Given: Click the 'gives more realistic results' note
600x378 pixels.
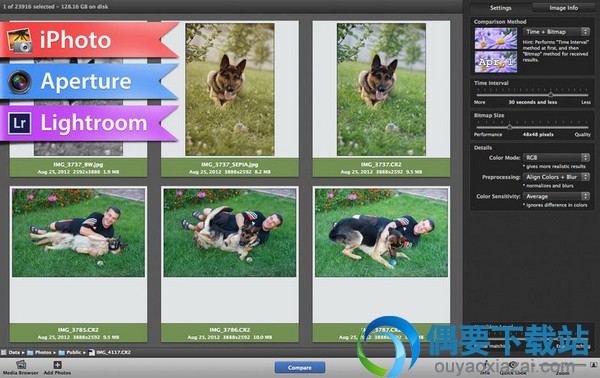Looking at the screenshot, I should point(554,166).
